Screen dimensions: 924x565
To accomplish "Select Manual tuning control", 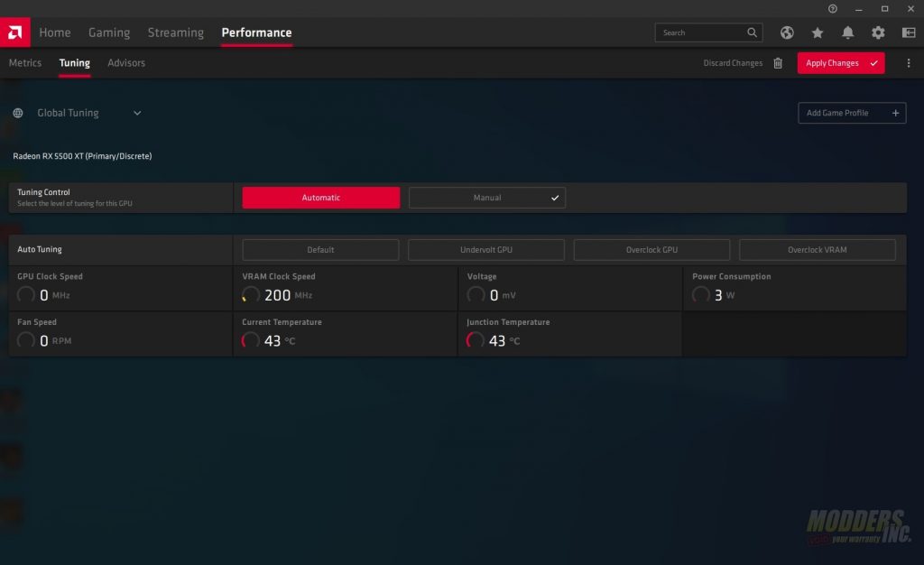I will pyautogui.click(x=487, y=198).
